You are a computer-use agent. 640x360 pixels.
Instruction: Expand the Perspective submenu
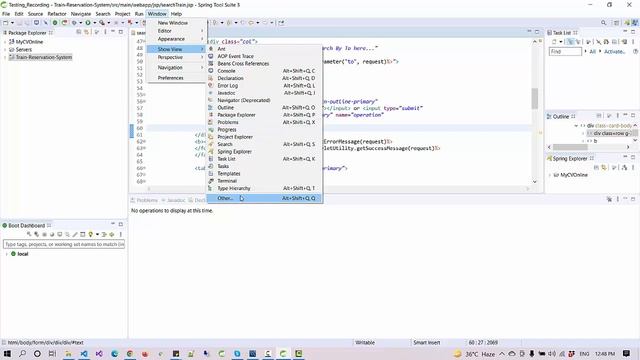[176, 58]
